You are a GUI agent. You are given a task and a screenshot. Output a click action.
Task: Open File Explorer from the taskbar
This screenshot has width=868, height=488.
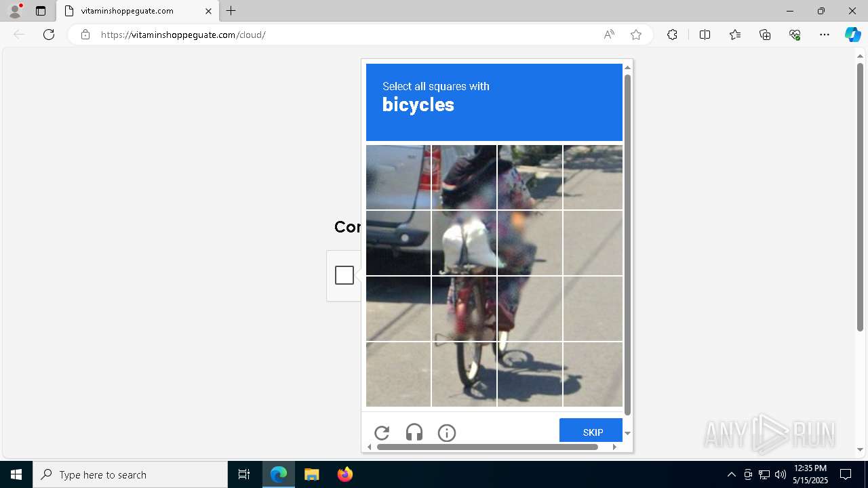pyautogui.click(x=311, y=474)
